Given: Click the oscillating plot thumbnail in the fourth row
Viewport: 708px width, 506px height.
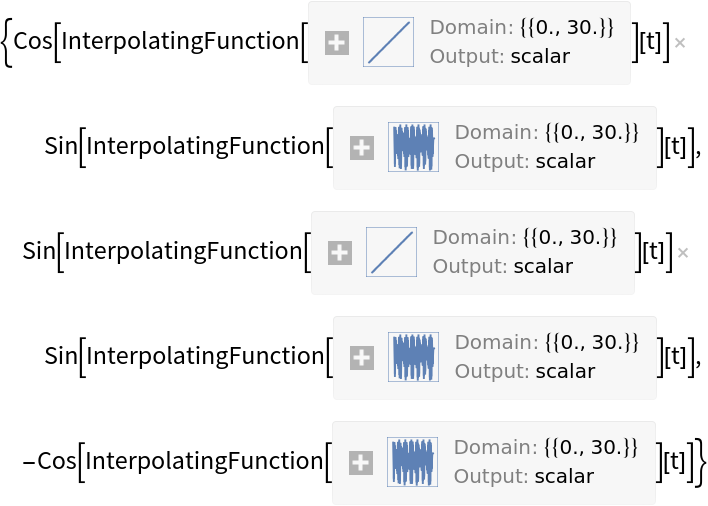Looking at the screenshot, I should point(413,358).
